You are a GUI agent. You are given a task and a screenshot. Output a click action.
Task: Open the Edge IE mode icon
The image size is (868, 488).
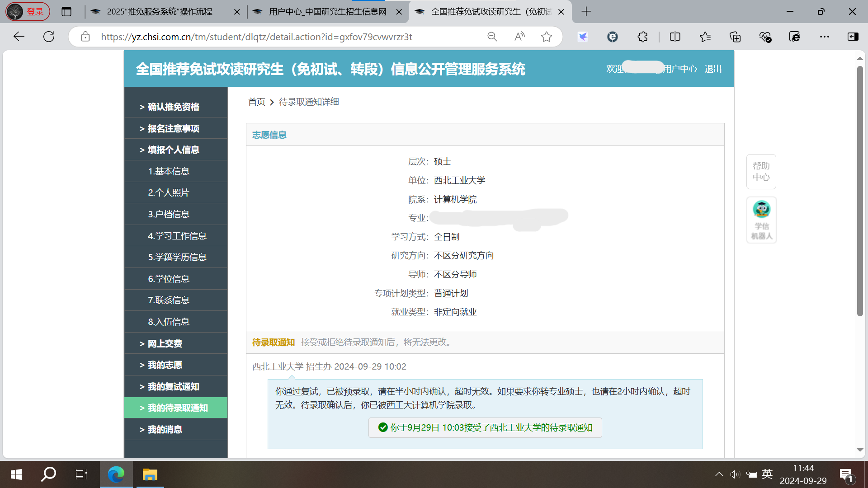tap(795, 37)
